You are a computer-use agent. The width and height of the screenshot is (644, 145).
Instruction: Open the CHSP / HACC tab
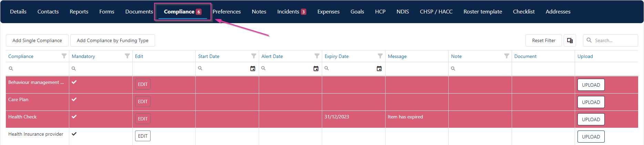pos(436,11)
